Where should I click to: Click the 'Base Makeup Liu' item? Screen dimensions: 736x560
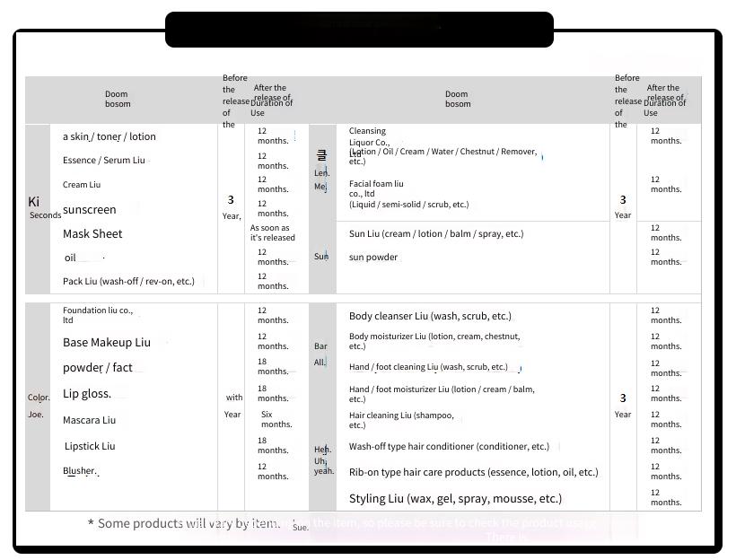tap(107, 342)
